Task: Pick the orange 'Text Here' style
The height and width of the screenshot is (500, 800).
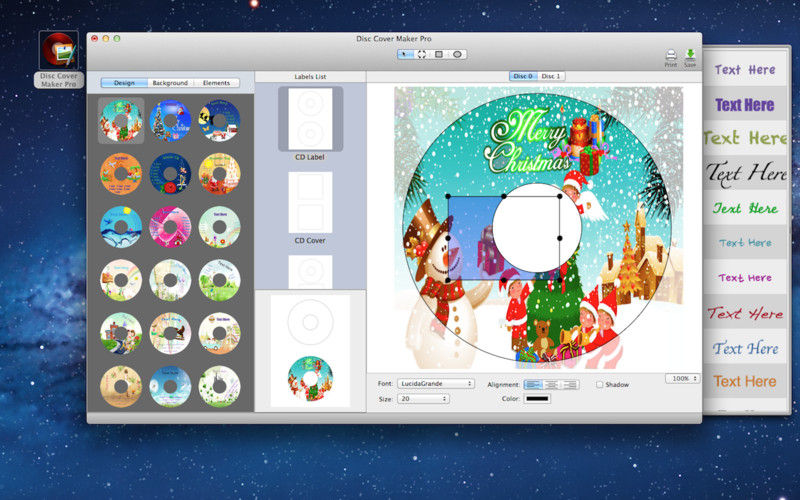Action: click(745, 381)
